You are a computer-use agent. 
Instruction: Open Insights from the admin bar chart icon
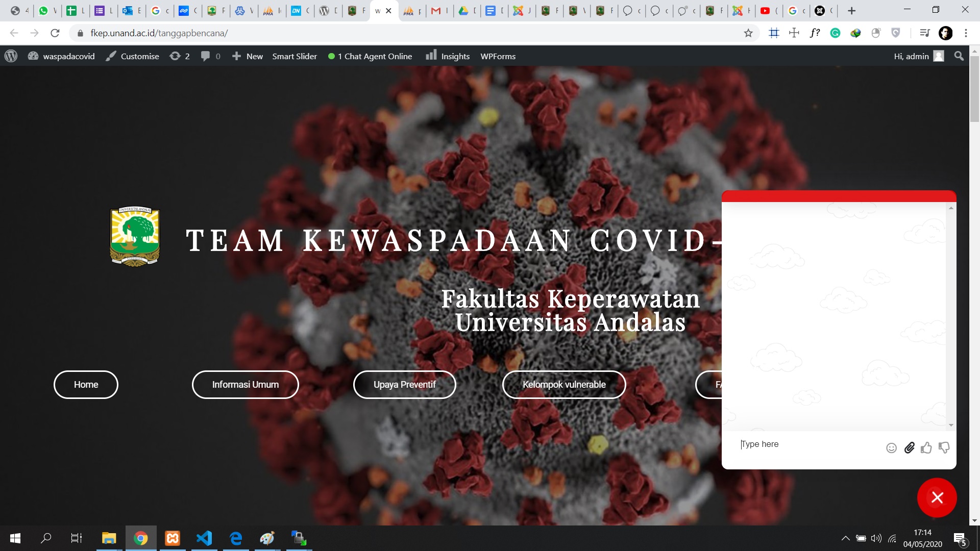click(447, 56)
